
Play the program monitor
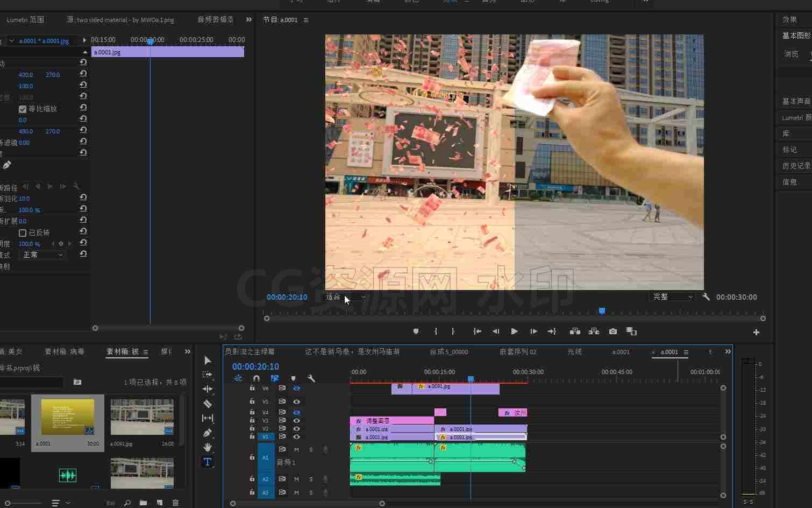point(515,331)
